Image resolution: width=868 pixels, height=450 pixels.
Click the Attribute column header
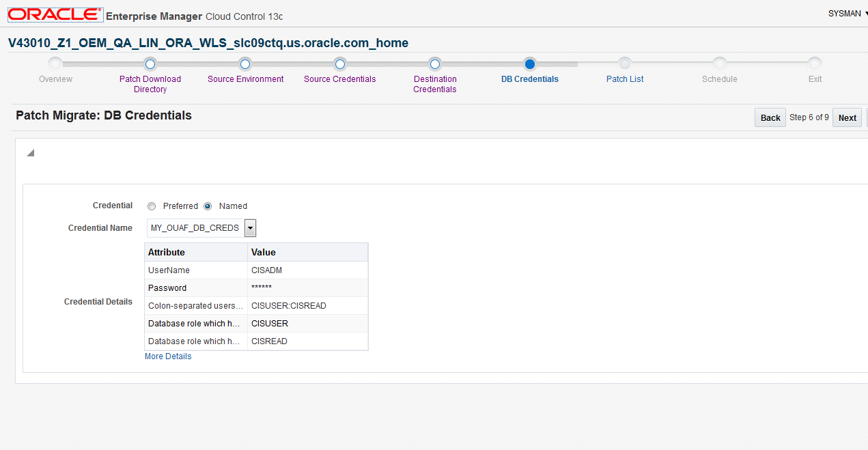196,252
